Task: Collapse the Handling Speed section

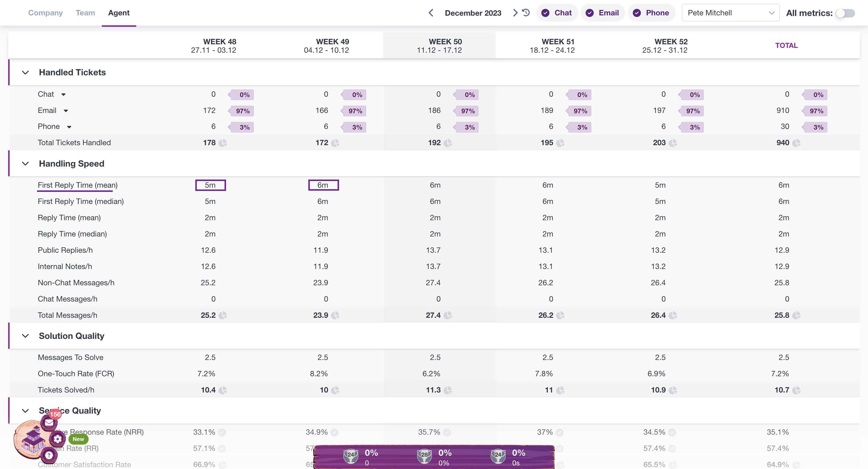Action: (x=25, y=164)
